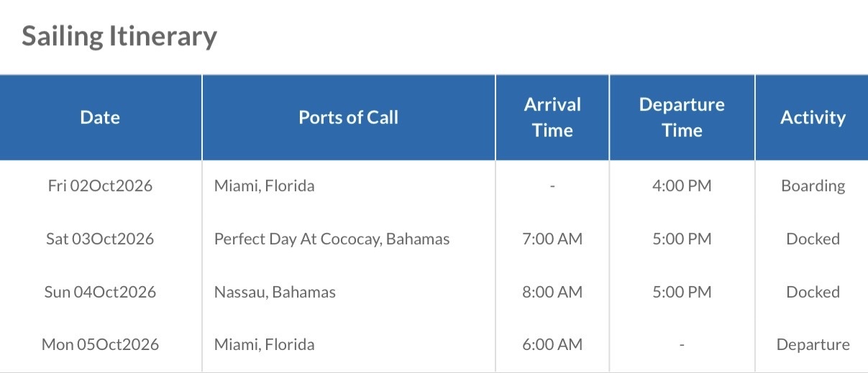
Task: Select the 7:00 AM arrival time
Action: (x=552, y=239)
